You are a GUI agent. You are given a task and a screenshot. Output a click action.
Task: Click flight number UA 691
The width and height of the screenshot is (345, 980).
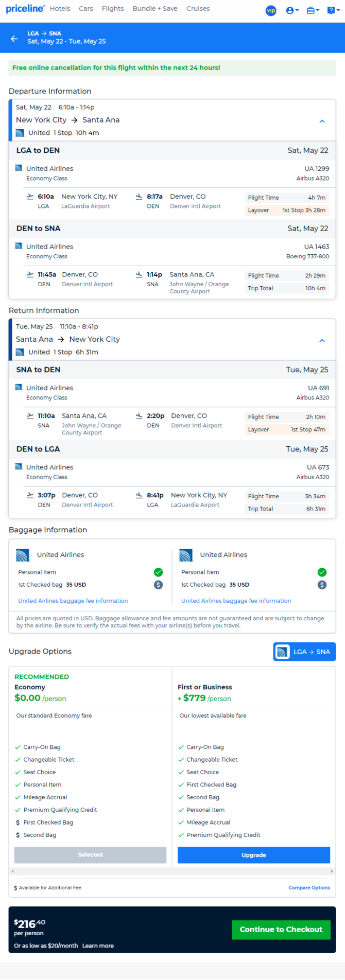point(319,388)
